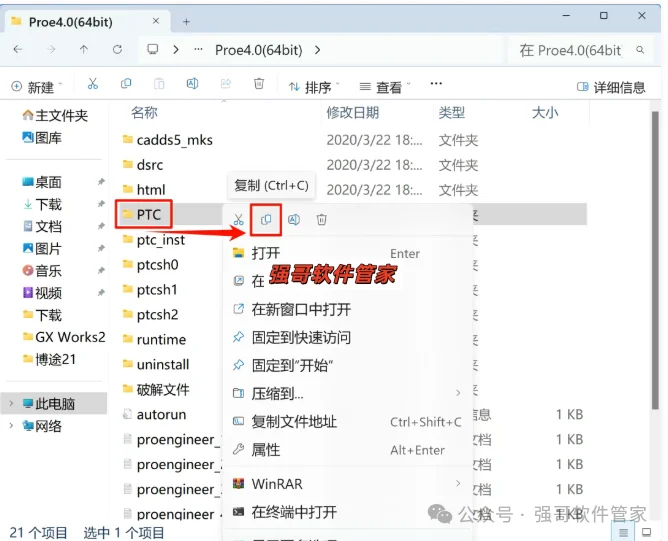Viewport: 668px width, 541px height.
Task: Choose 在新窗口中打开
Action: 348,309
